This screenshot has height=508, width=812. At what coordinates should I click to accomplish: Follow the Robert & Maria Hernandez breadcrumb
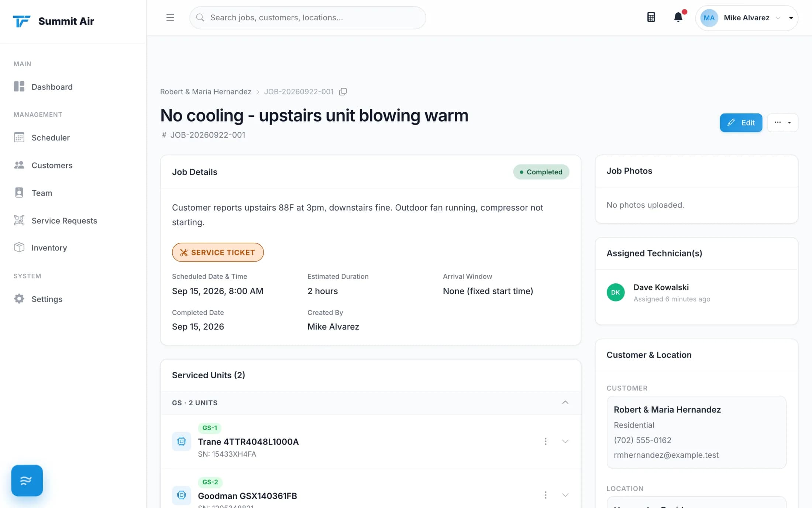pos(206,92)
